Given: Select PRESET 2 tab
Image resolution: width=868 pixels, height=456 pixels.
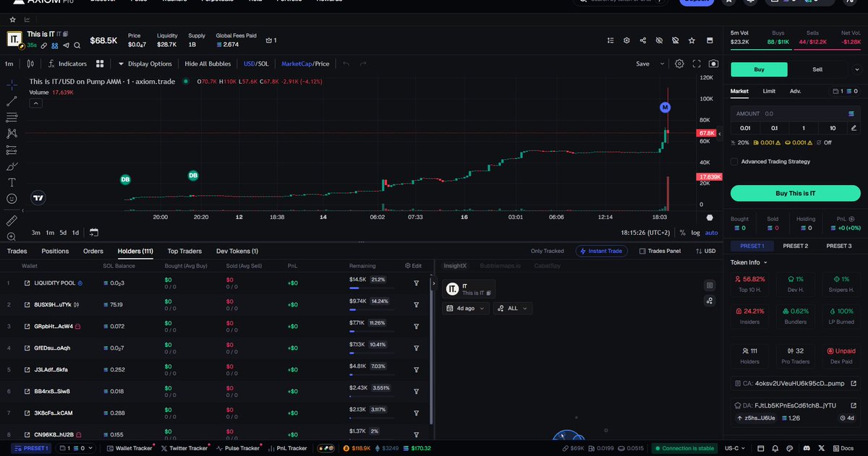Looking at the screenshot, I should (796, 246).
